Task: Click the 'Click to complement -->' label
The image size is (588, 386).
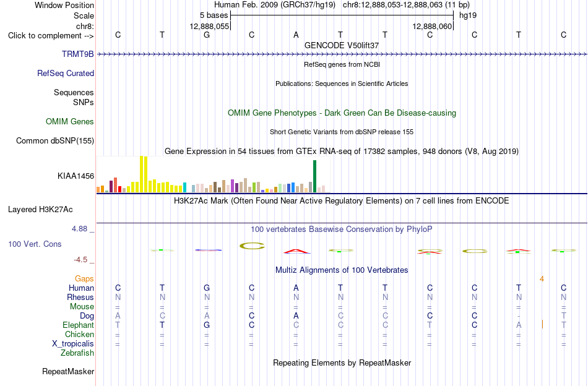Action: pos(51,36)
